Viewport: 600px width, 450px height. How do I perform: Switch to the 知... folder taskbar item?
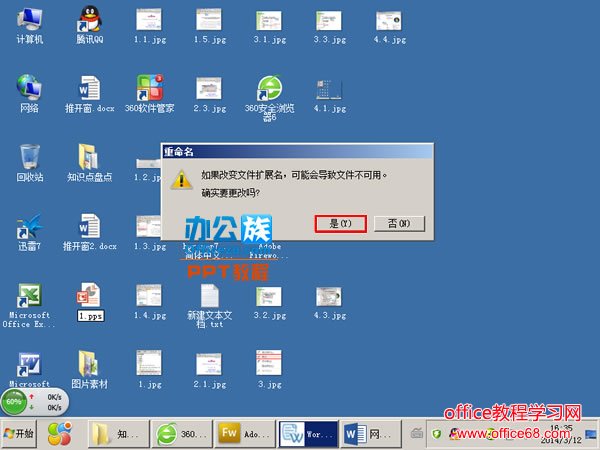tap(119, 434)
